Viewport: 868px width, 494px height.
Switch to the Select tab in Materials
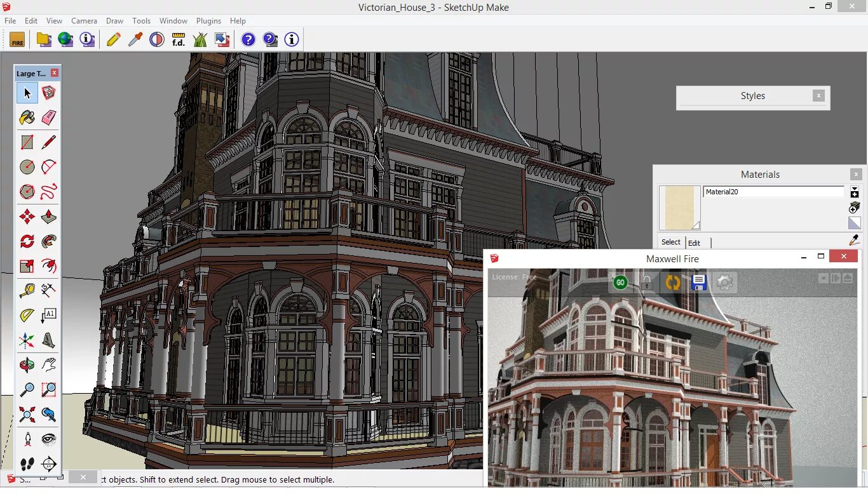click(x=671, y=242)
